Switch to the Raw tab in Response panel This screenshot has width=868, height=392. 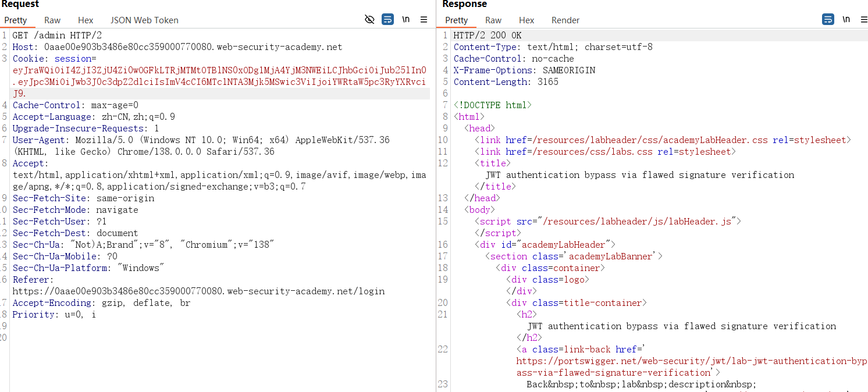(493, 20)
